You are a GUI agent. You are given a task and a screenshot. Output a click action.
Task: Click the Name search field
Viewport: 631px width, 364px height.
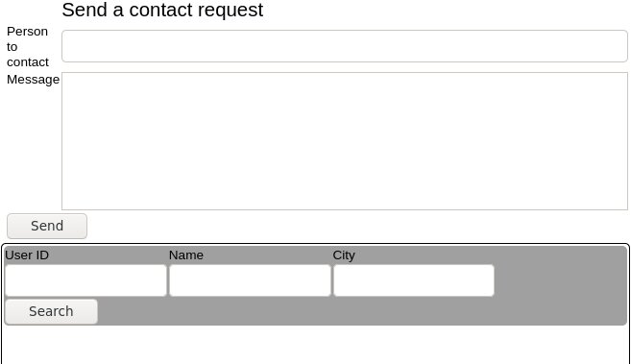click(250, 280)
